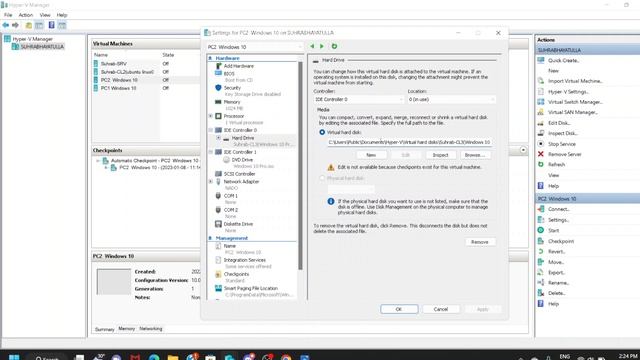The height and width of the screenshot is (360, 640).
Task: Select Network Adapter item
Action: tap(241, 182)
